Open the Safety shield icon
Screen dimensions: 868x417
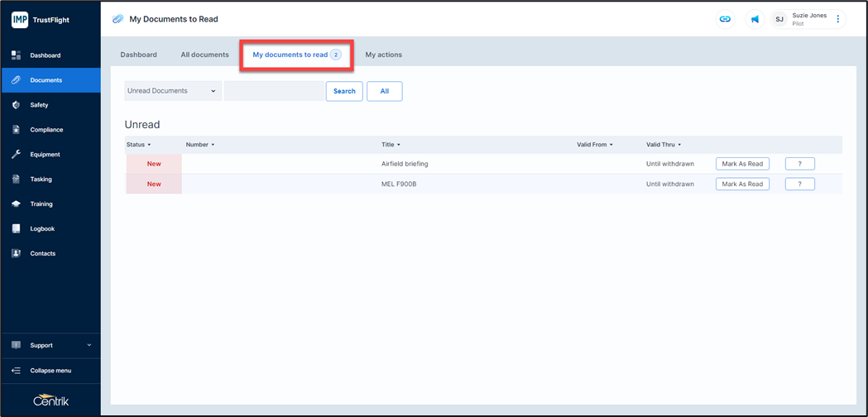[16, 105]
